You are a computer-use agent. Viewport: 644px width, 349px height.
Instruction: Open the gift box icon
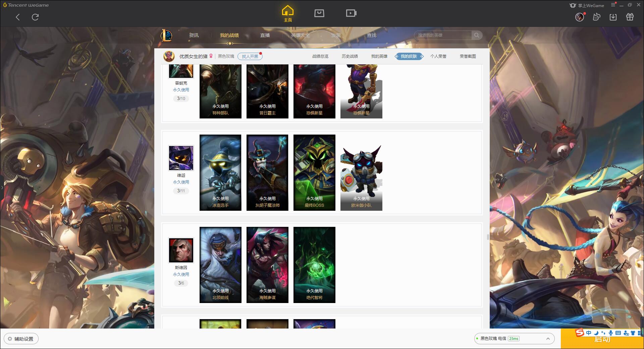point(630,17)
